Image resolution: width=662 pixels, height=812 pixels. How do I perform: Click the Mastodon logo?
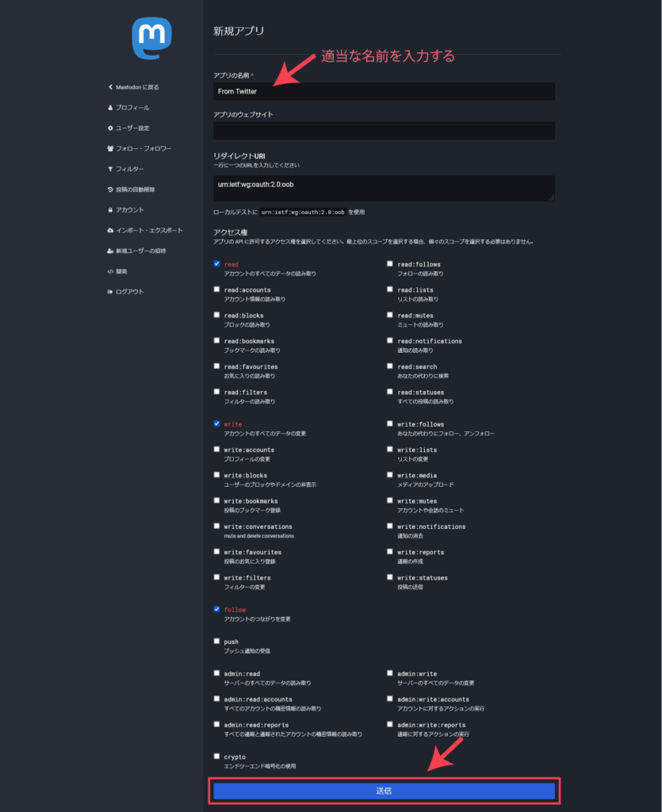coord(151,38)
